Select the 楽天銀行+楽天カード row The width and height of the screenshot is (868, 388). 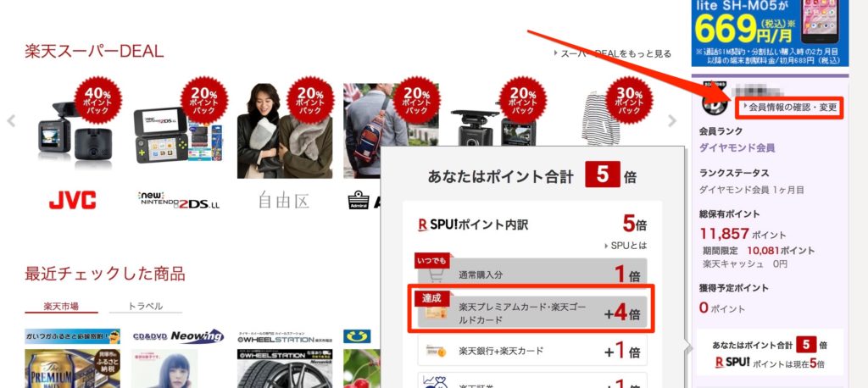point(532,351)
